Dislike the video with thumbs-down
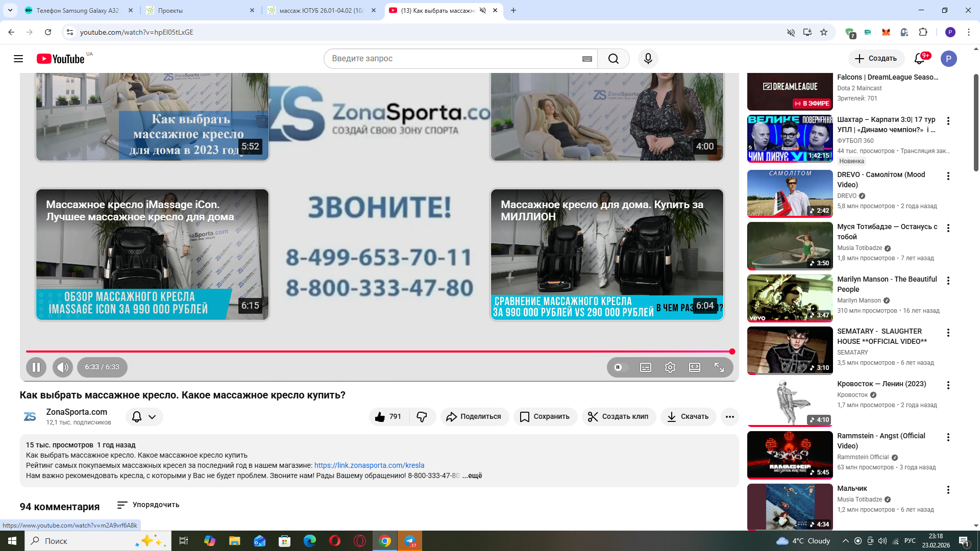Image resolution: width=980 pixels, height=551 pixels. point(422,417)
